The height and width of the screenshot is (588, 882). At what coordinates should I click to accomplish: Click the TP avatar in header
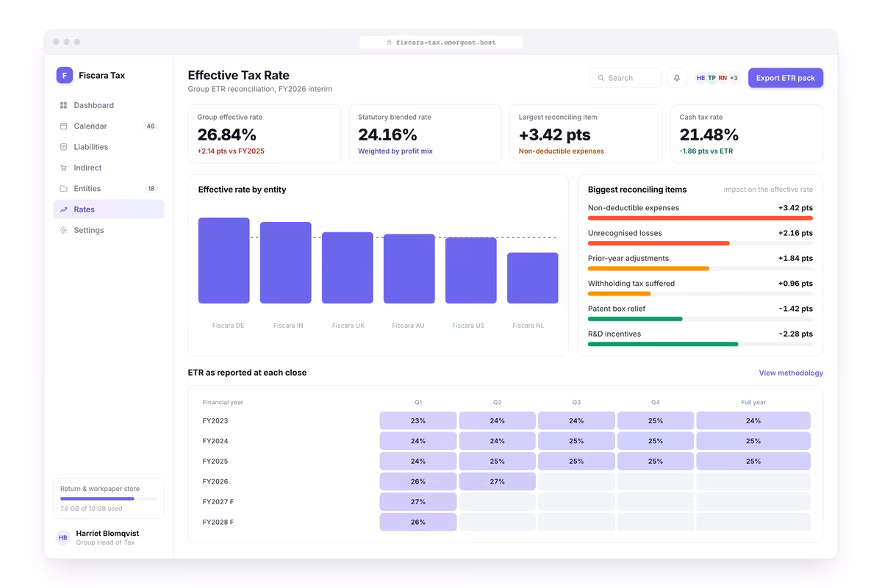(x=711, y=78)
